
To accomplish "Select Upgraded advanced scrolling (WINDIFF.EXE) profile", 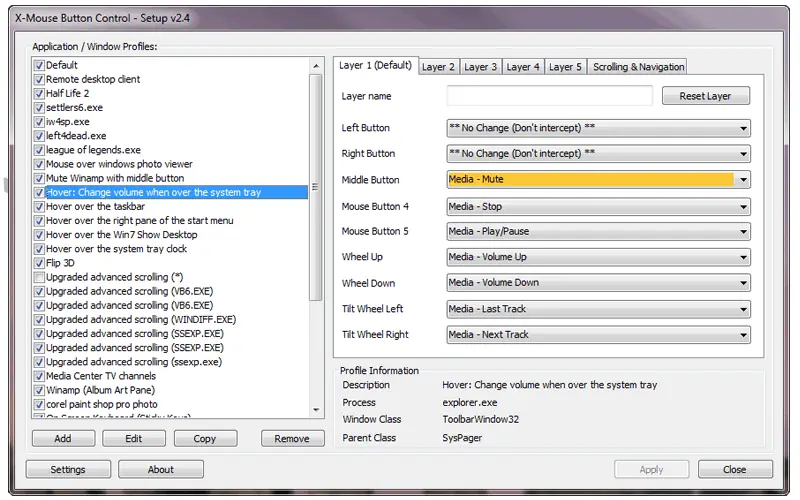I will (141, 320).
